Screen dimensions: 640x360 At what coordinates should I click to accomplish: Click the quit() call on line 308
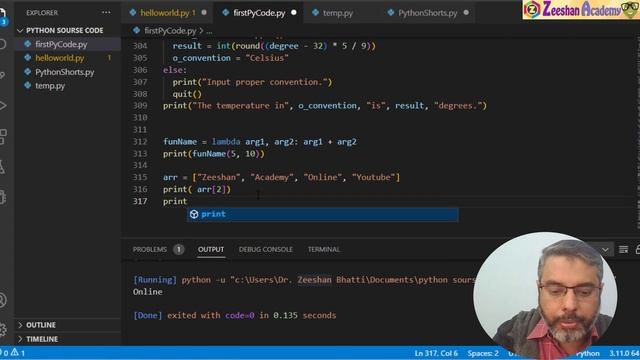[187, 94]
